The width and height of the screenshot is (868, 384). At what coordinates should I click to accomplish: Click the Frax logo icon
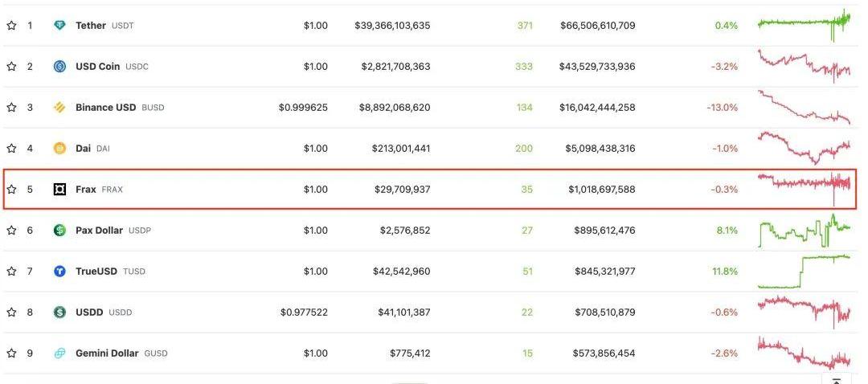pyautogui.click(x=59, y=190)
